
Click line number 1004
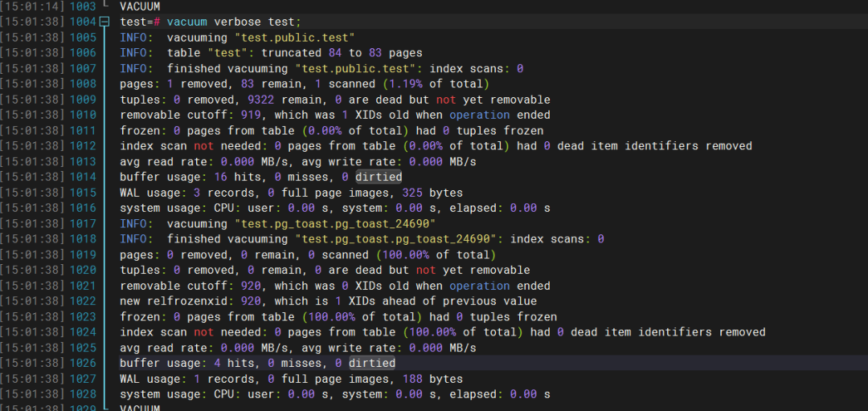[83, 22]
